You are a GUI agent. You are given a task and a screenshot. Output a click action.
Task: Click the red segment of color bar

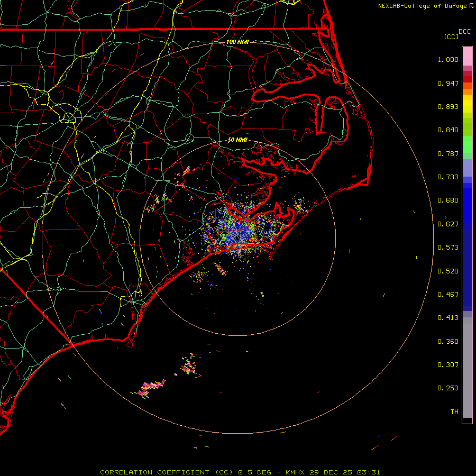(x=467, y=79)
